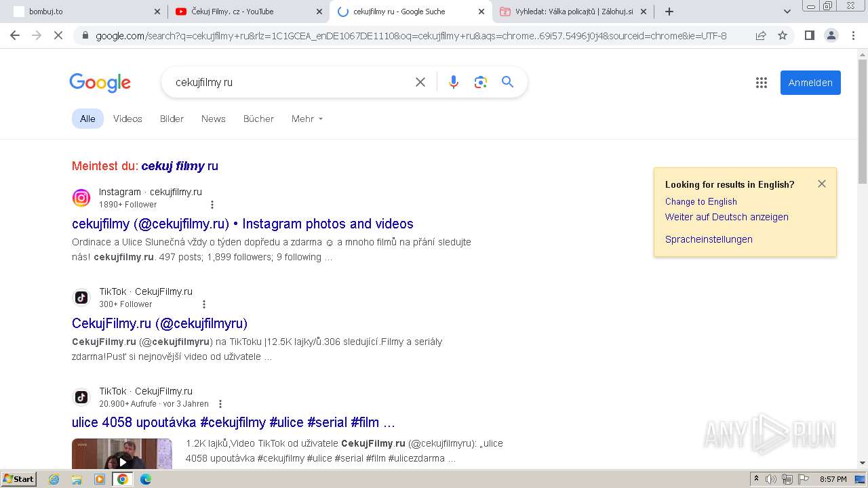The image size is (868, 488).
Task: Close the bombuj.to tab
Action: pos(157,12)
